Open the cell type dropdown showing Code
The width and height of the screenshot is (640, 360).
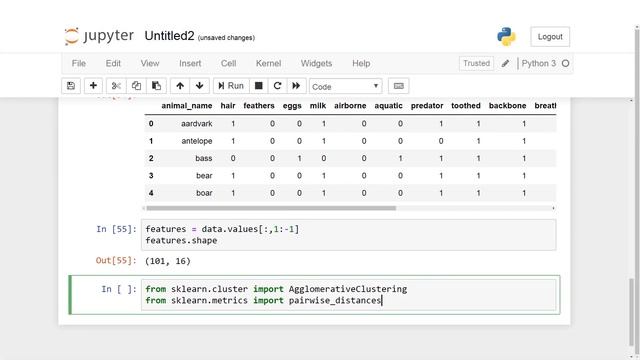tap(345, 87)
